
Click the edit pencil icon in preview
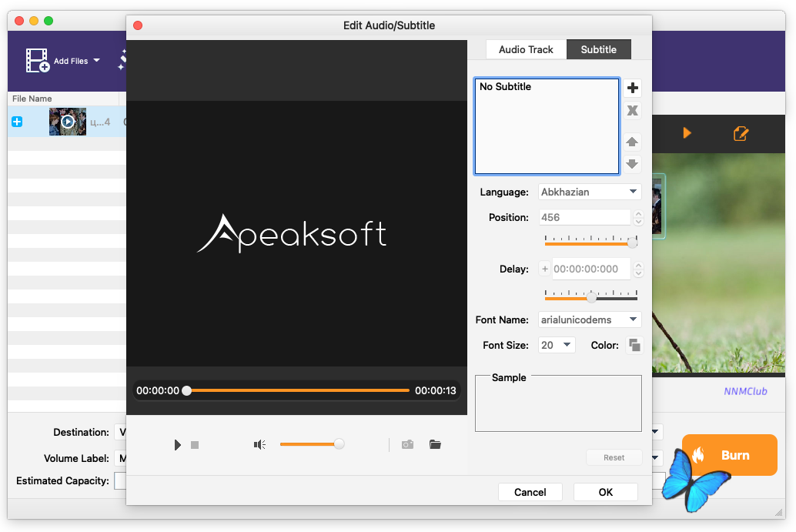[741, 134]
